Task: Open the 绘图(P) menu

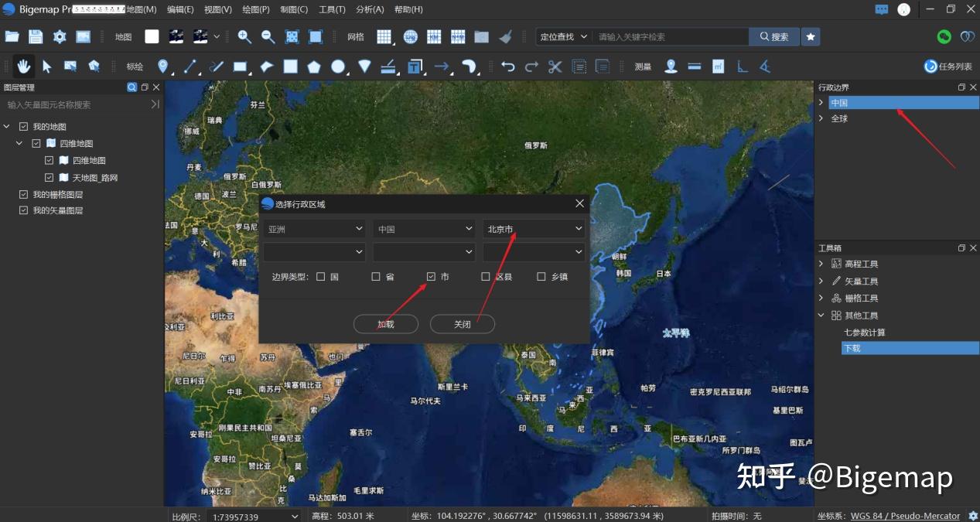Action: (x=256, y=9)
